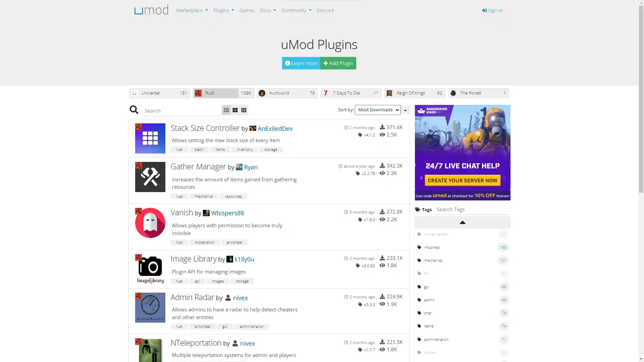The height and width of the screenshot is (362, 644).
Task: Open the Stack Size Controller plugin icon
Action: click(x=150, y=138)
